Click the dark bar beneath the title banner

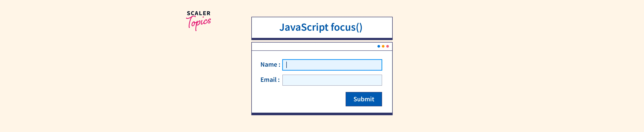(x=322, y=39)
